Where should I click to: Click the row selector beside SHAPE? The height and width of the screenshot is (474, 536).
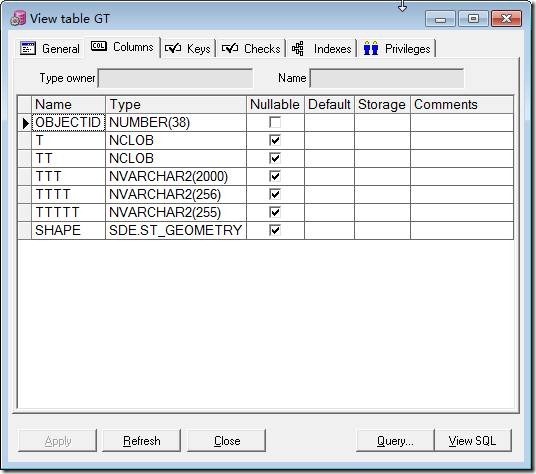click(x=24, y=230)
